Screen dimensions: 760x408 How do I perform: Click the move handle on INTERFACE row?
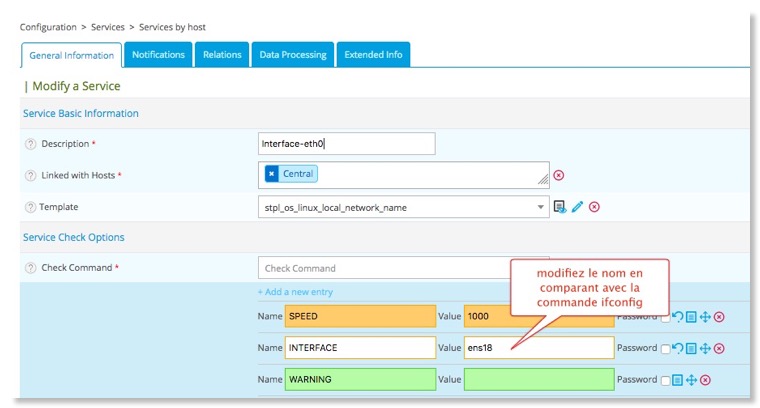[x=704, y=348]
